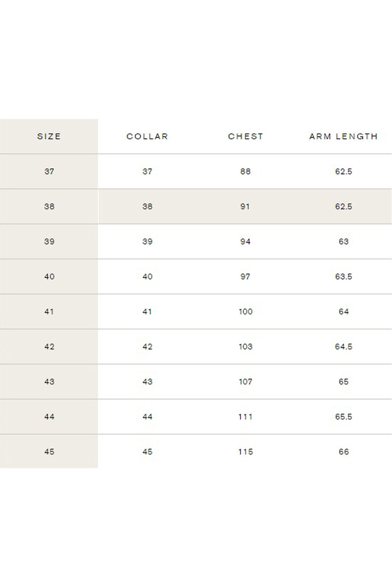Click collar value 41 in the COLLAR column
Image resolution: width=392 pixels, height=588 pixels.
147,312
